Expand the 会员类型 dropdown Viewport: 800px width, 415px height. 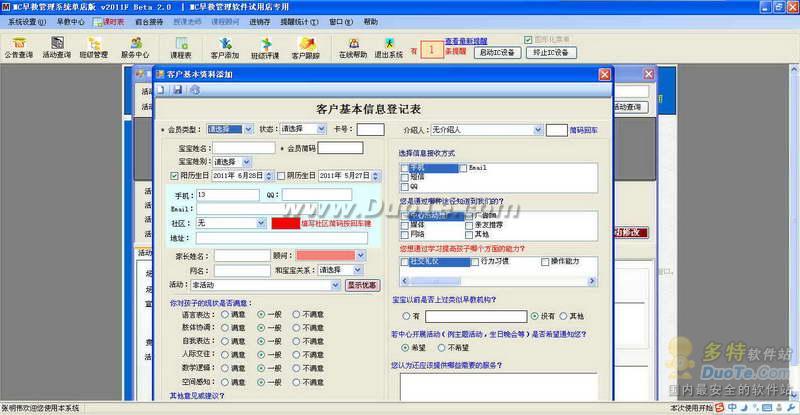248,130
